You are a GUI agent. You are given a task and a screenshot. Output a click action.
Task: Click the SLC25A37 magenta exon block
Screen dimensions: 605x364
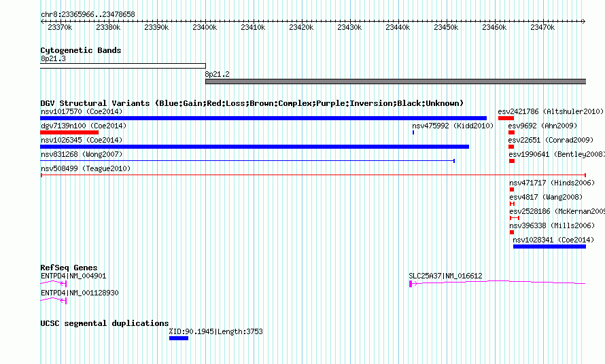coord(411,284)
